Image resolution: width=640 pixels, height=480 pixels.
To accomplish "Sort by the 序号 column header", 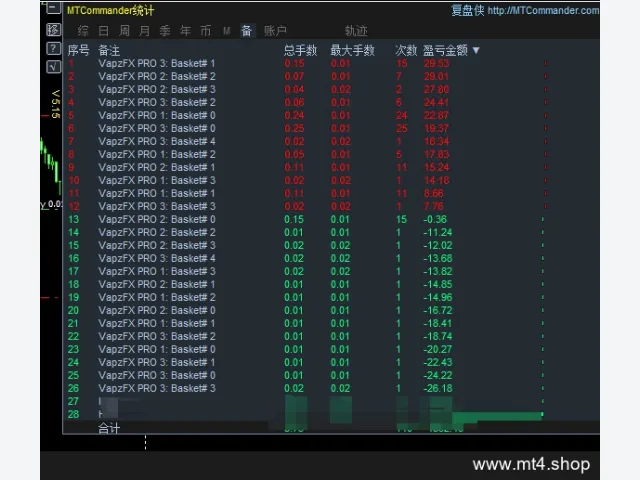I will point(78,50).
